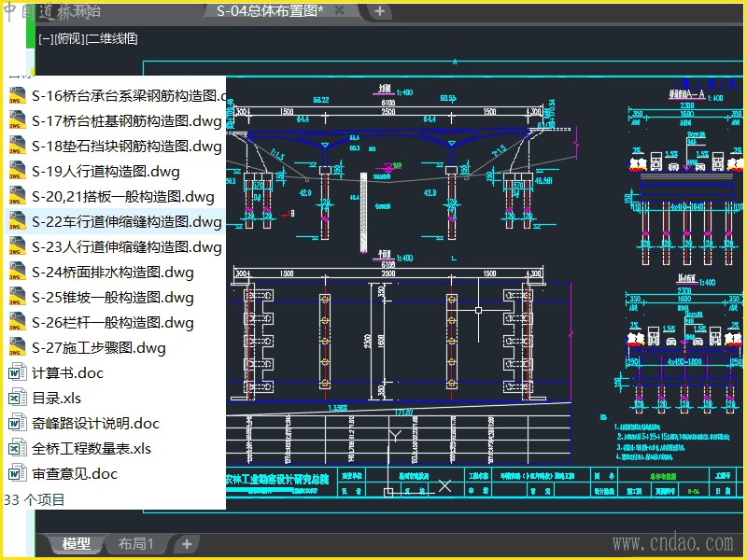This screenshot has height=560, width=747.
Task: Add a new layout with plus button
Action: (x=187, y=544)
